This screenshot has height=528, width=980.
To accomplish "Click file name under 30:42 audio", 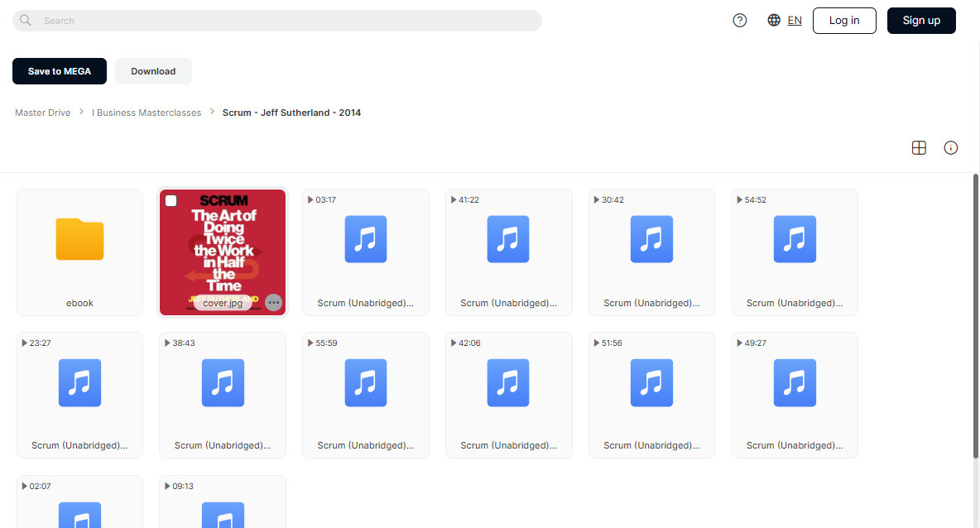I will coord(651,303).
